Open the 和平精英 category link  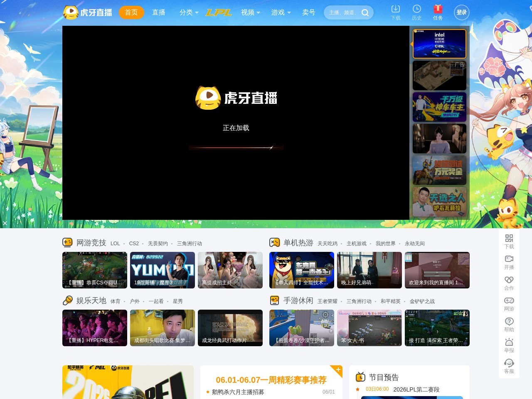(391, 301)
